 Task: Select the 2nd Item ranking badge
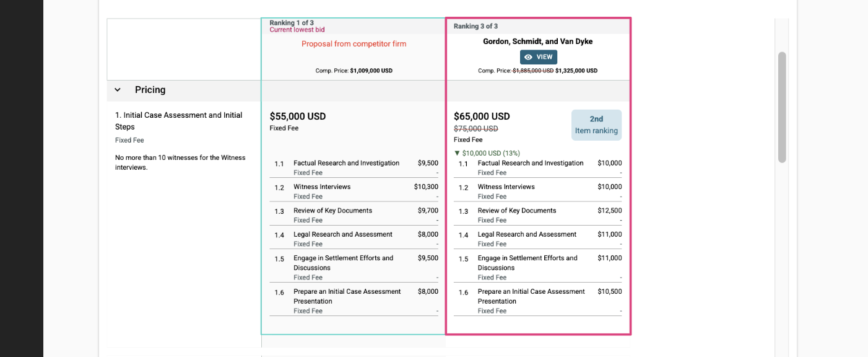[596, 125]
